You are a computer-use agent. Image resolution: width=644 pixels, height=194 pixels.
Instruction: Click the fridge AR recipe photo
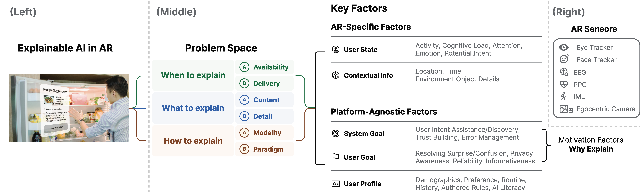click(x=69, y=108)
